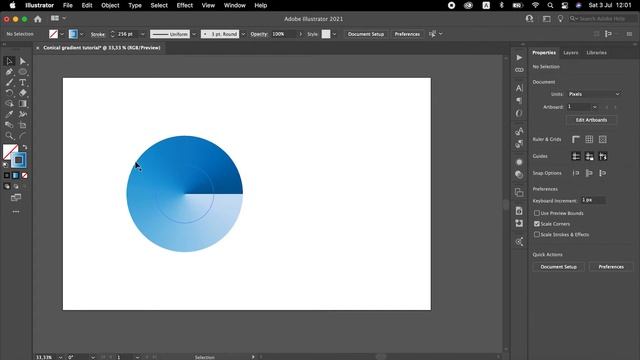Select the Rotate tool
Image resolution: width=640 pixels, height=360 pixels.
pos(9,93)
